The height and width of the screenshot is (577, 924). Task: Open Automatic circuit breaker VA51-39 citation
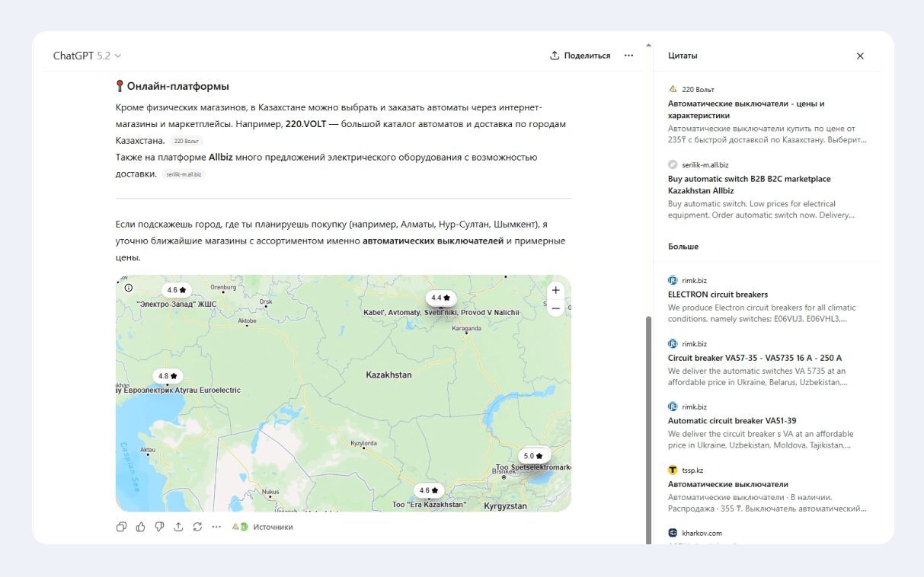(x=768, y=426)
